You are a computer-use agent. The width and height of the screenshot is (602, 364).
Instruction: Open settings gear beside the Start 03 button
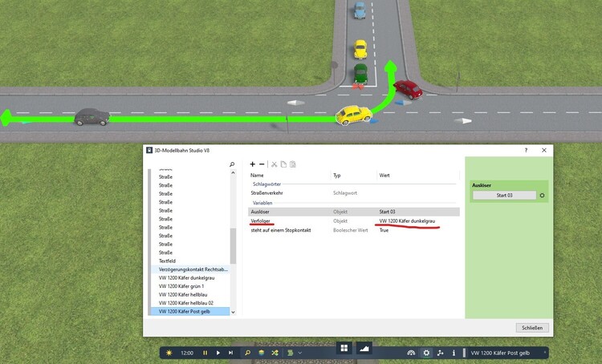(x=542, y=196)
